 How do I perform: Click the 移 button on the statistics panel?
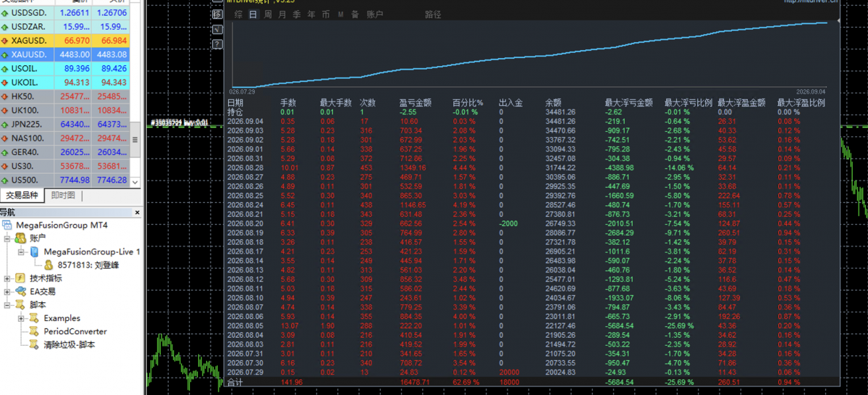pyautogui.click(x=218, y=14)
